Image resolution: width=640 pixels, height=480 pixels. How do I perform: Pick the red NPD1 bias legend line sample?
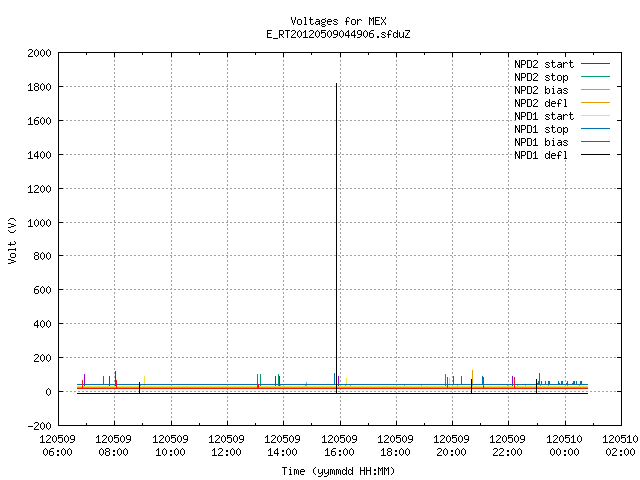pos(596,142)
